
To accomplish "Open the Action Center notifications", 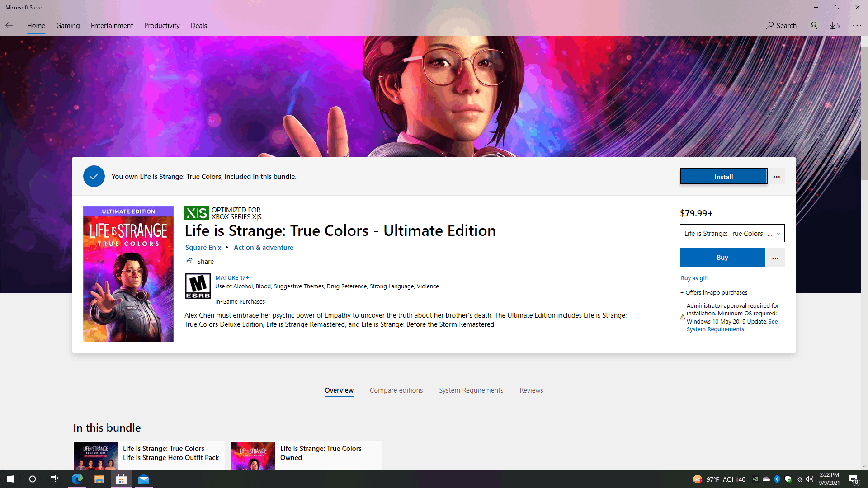I will (854, 479).
